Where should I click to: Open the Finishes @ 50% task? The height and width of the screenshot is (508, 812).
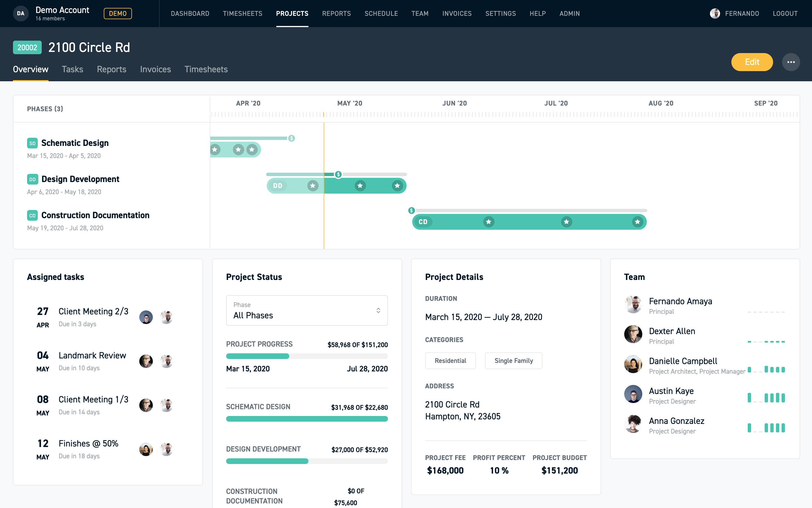[89, 443]
